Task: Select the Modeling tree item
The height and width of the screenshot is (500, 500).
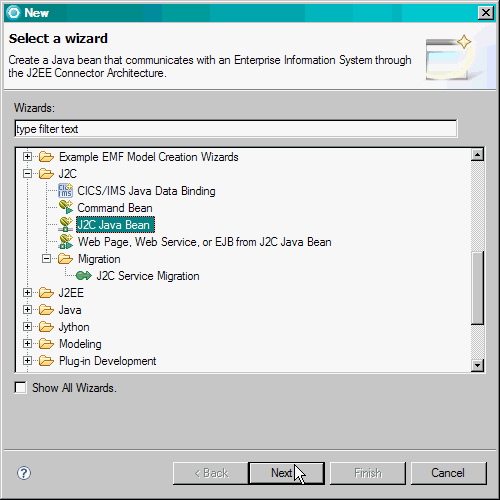Action: pyautogui.click(x=80, y=344)
